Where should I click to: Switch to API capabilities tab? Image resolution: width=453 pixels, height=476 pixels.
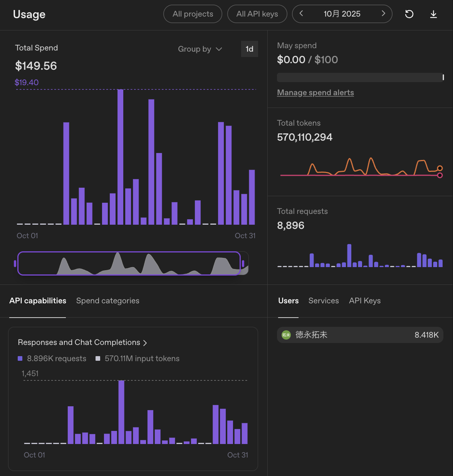[x=38, y=301]
